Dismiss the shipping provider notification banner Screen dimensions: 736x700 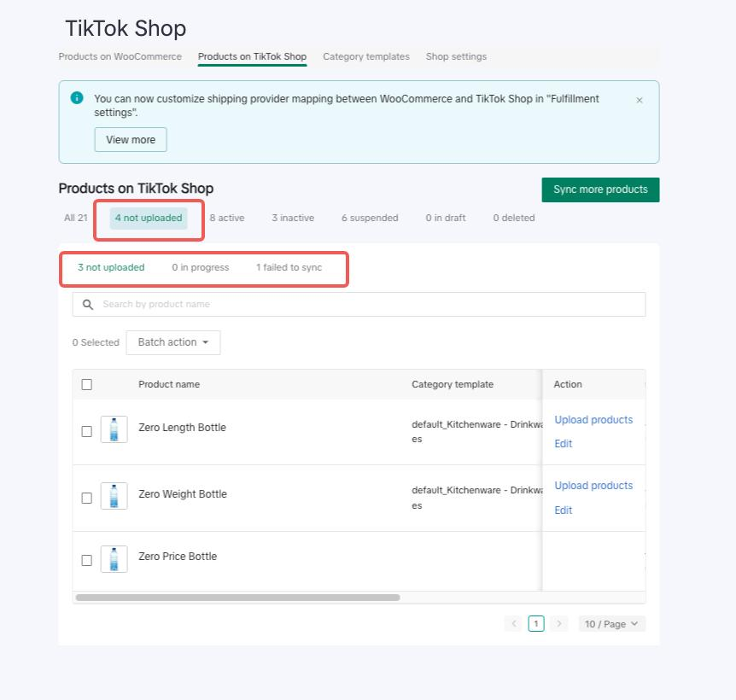click(x=640, y=100)
